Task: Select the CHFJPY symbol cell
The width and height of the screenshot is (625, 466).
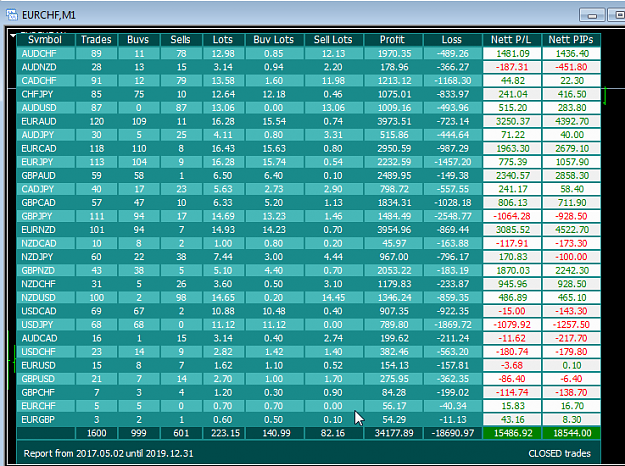Action: [45, 94]
